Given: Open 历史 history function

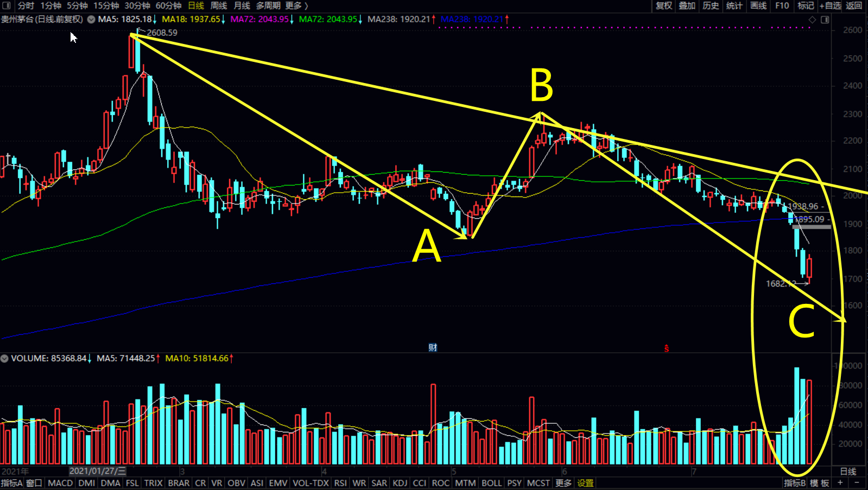Looking at the screenshot, I should tap(711, 5).
